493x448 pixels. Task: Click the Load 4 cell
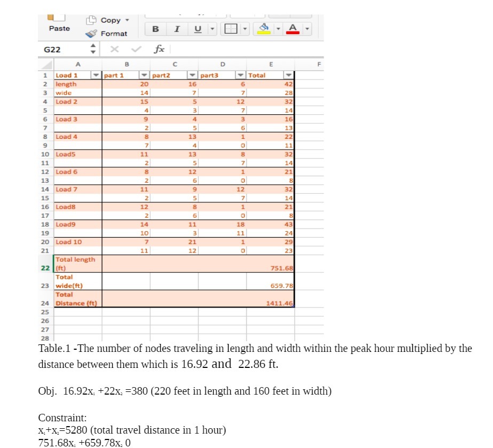(x=78, y=137)
